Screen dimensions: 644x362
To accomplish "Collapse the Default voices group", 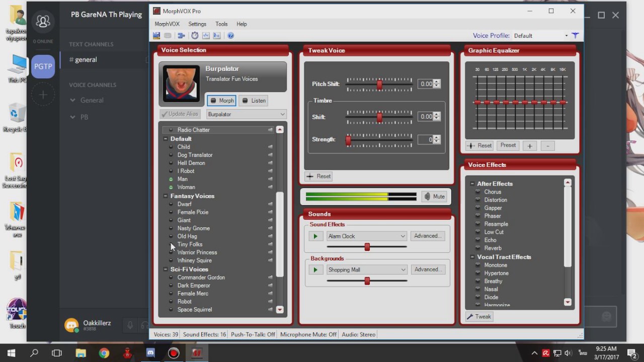I will 166,139.
